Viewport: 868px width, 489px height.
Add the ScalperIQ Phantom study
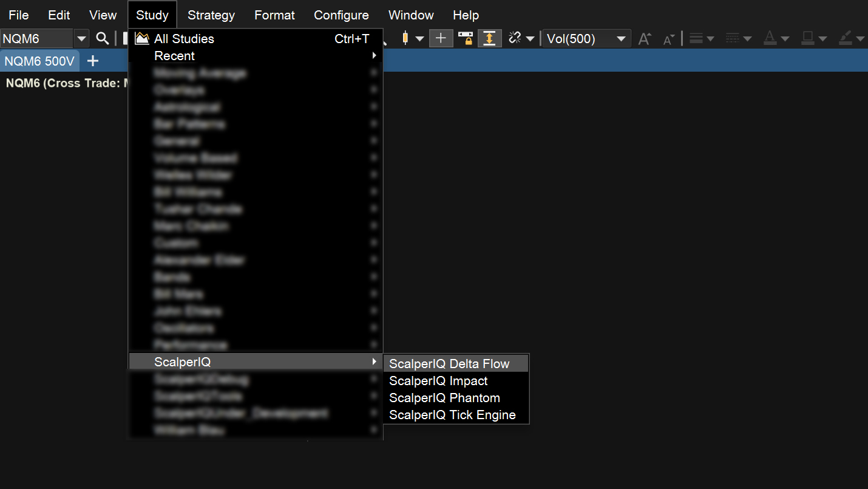(x=456, y=398)
